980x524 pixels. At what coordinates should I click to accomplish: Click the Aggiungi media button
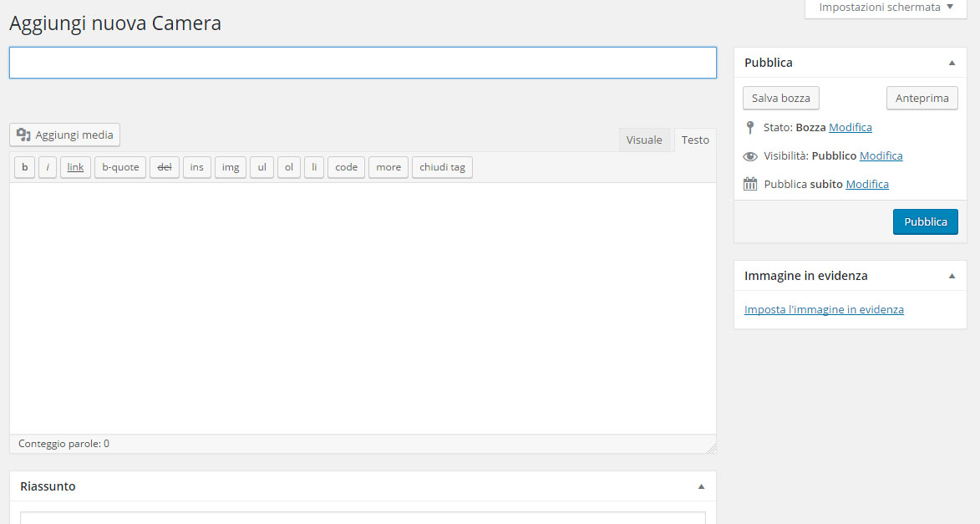pos(64,135)
